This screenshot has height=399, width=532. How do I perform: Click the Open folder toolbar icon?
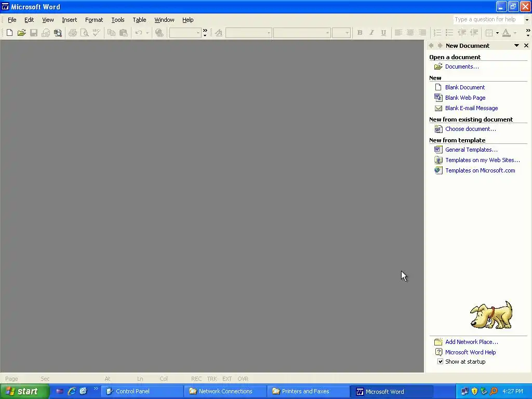click(21, 33)
